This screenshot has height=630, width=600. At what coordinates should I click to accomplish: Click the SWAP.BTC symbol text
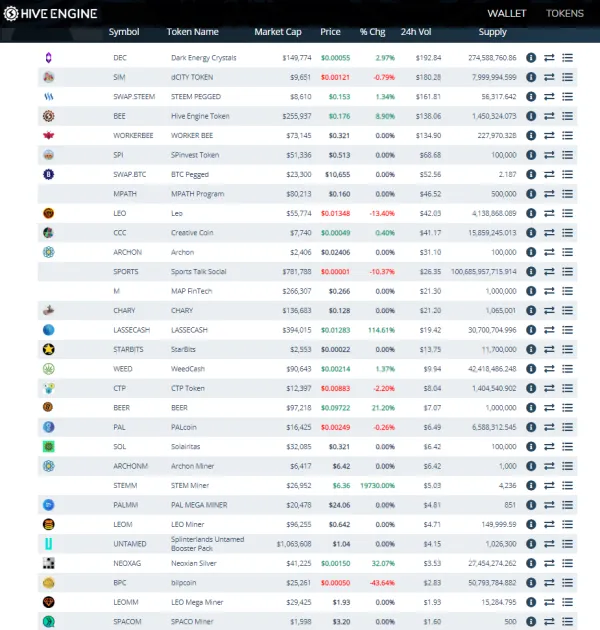[x=129, y=174]
